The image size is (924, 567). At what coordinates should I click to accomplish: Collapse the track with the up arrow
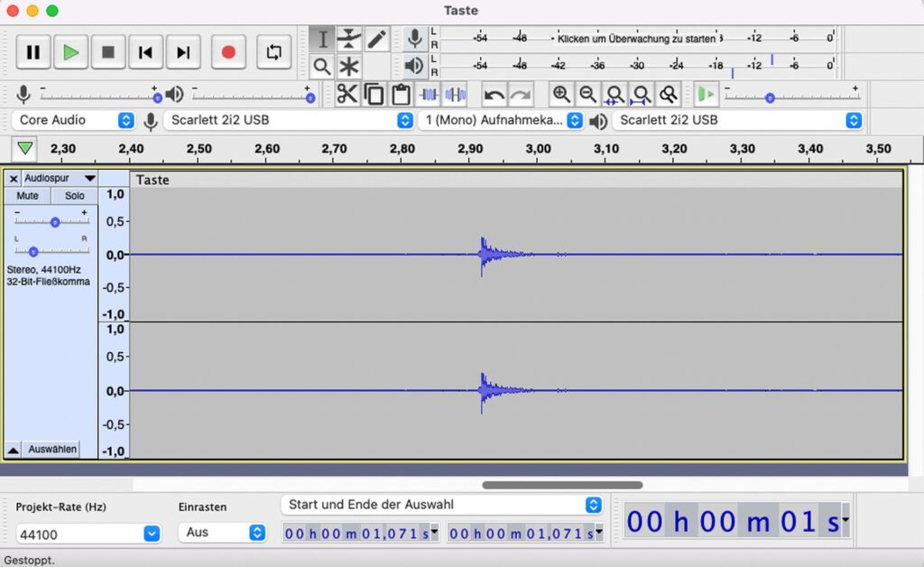pyautogui.click(x=13, y=450)
